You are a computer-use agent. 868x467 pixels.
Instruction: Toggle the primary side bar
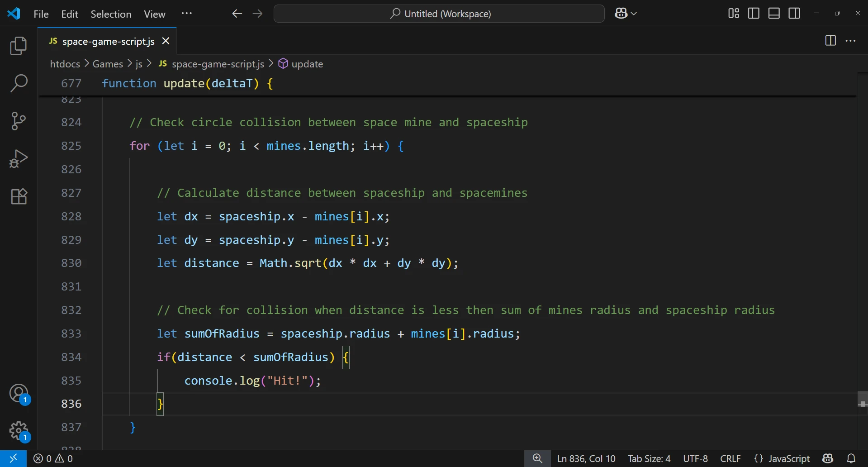(x=754, y=13)
